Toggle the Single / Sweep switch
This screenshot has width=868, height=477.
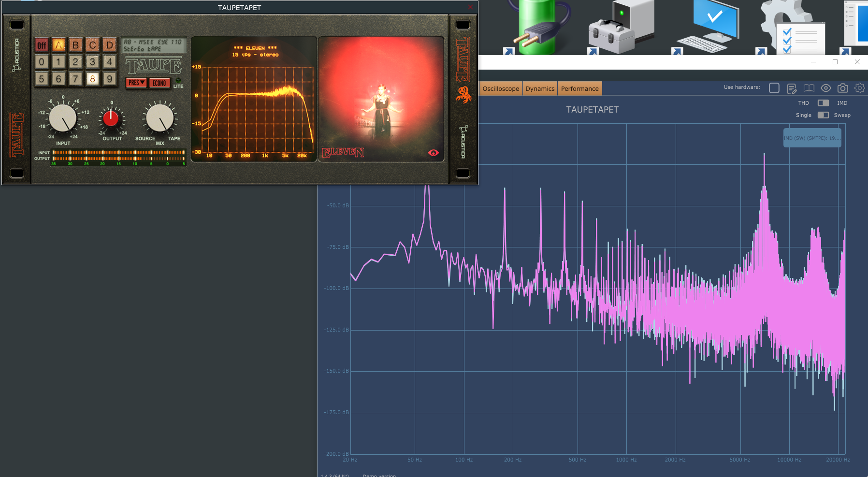[823, 115]
